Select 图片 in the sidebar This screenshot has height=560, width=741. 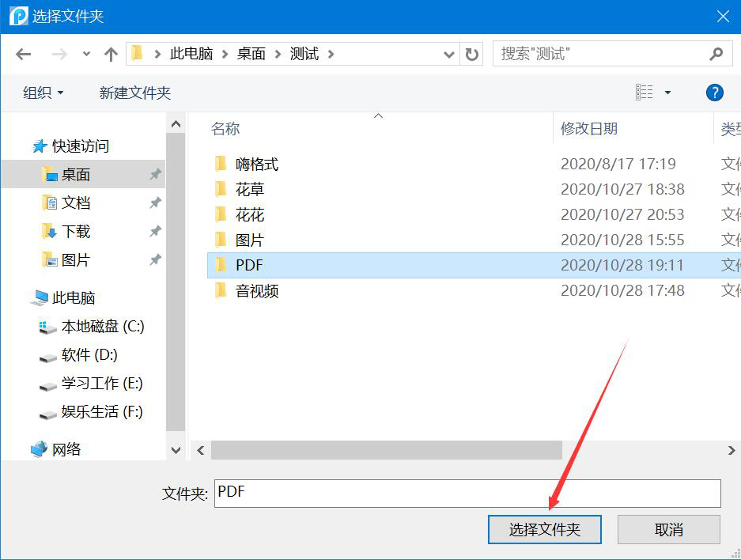coord(76,259)
